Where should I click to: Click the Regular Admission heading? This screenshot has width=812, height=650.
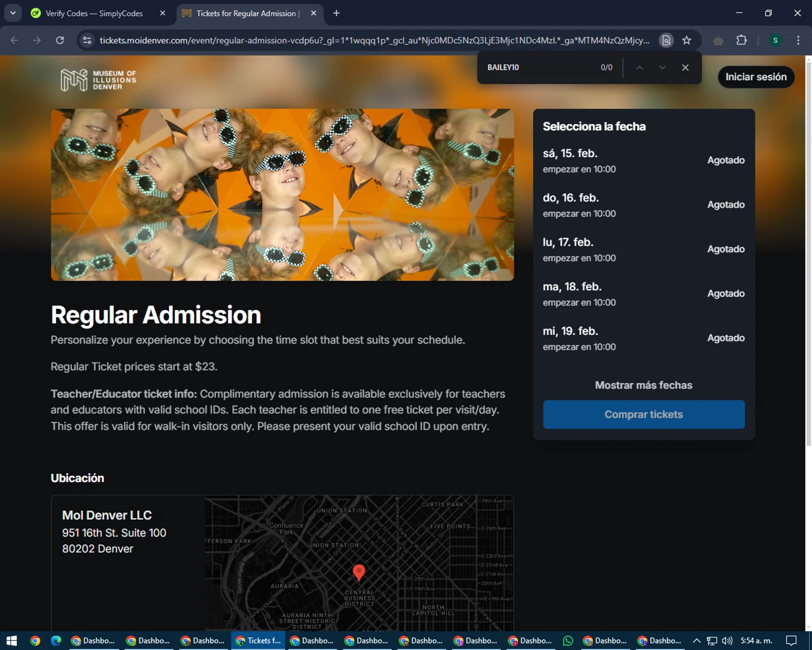point(156,315)
